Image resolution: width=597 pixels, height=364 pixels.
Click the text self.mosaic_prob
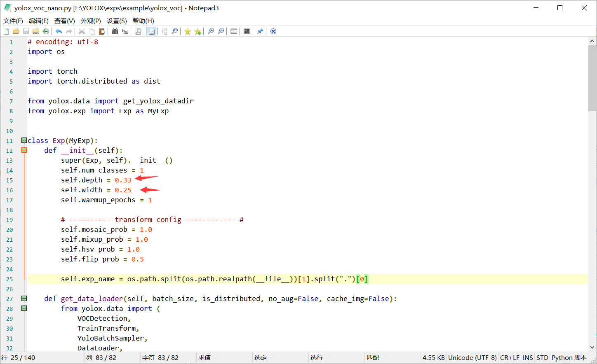point(94,229)
